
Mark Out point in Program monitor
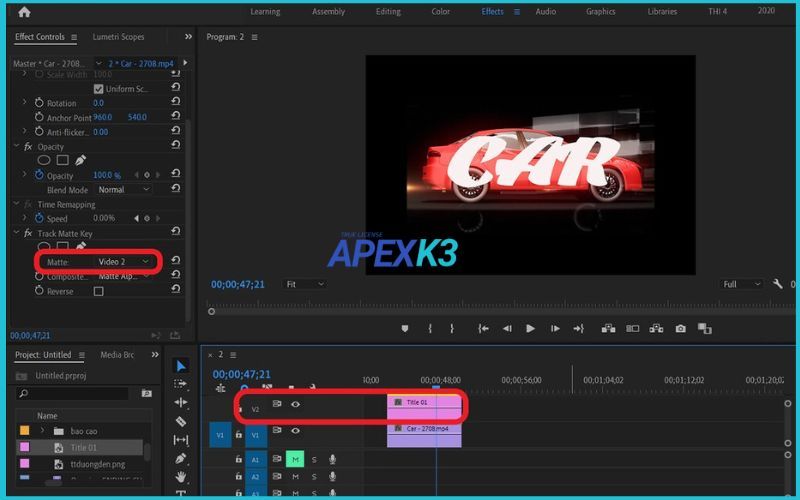click(452, 329)
